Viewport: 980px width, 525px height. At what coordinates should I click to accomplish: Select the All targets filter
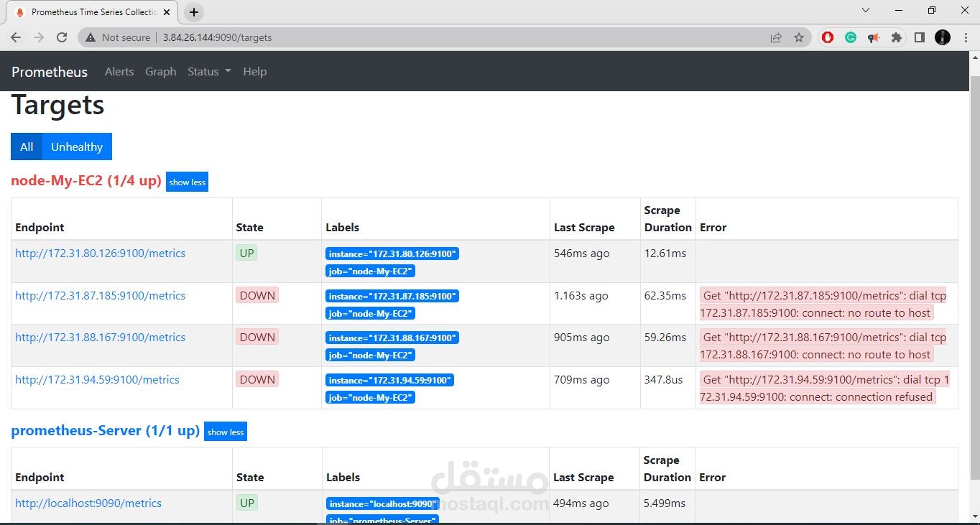(x=27, y=147)
